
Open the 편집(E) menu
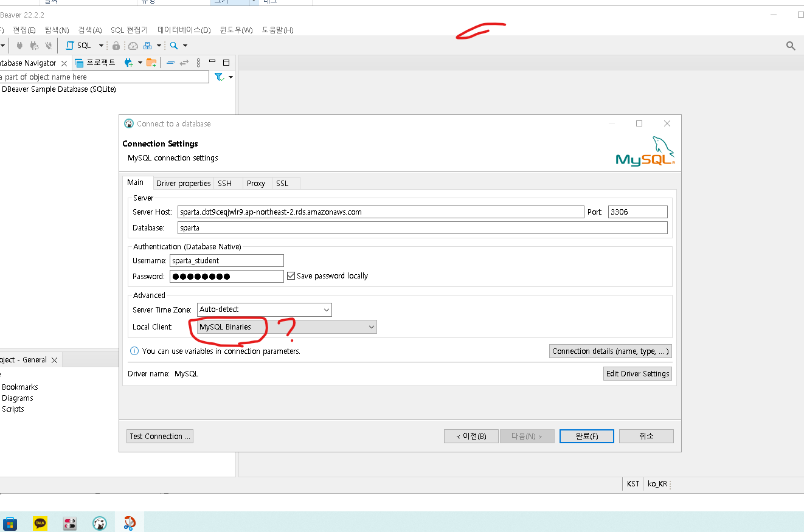(x=24, y=30)
